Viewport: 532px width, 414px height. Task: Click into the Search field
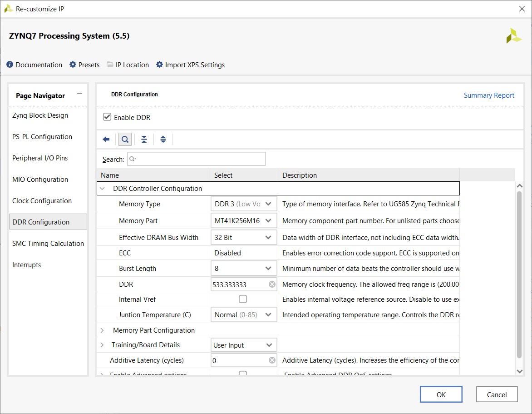coord(197,159)
